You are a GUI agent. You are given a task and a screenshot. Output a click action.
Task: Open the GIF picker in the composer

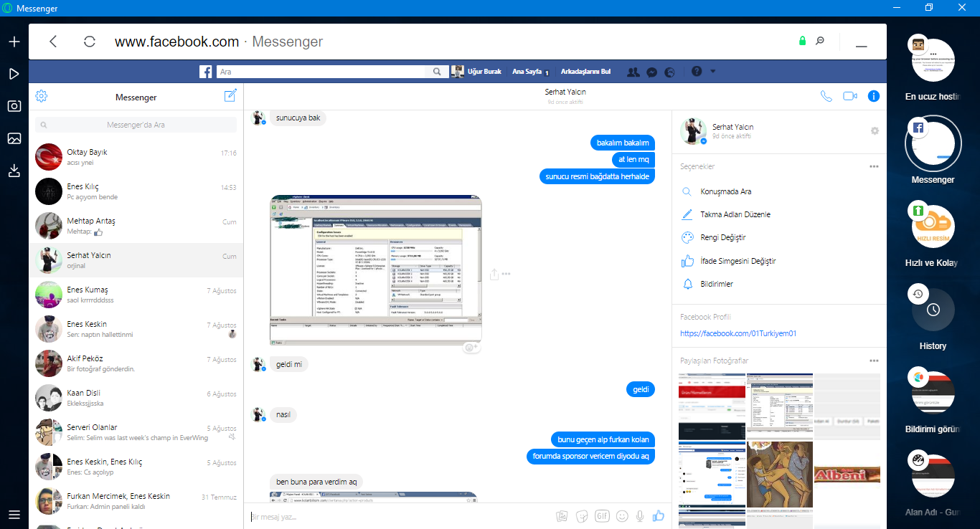(602, 516)
